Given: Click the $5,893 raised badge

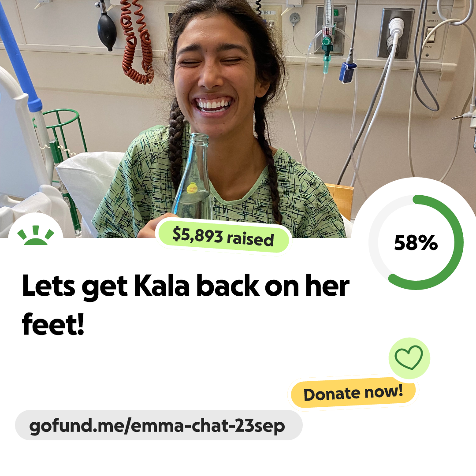Looking at the screenshot, I should 223,237.
